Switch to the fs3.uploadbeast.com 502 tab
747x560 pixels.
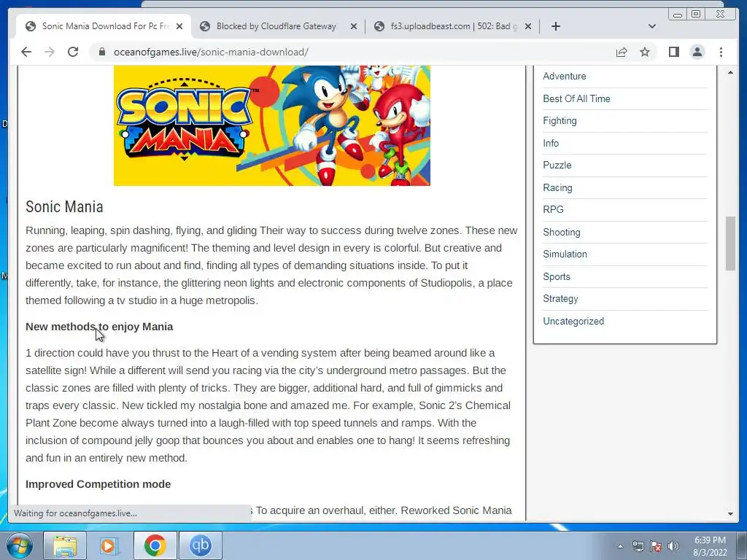click(x=452, y=26)
